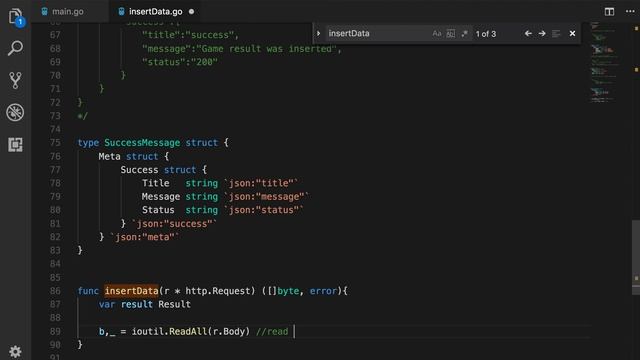Click the '//read' comment on line 89
The height and width of the screenshot is (360, 640).
click(272, 331)
